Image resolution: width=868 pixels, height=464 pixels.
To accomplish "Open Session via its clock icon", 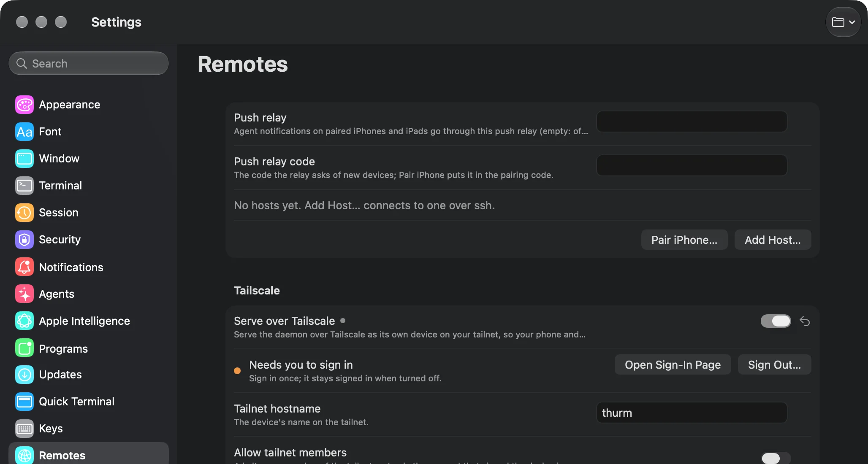I will [24, 213].
